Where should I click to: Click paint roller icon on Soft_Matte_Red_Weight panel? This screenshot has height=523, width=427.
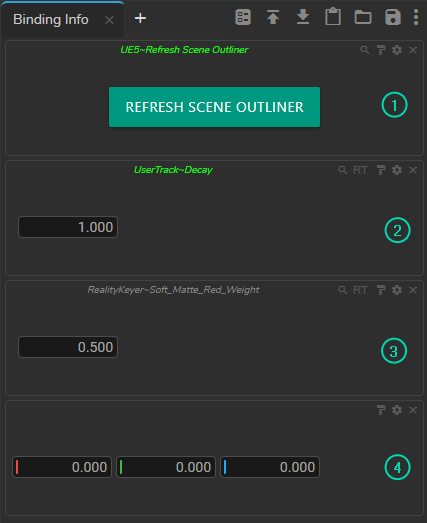coord(381,290)
